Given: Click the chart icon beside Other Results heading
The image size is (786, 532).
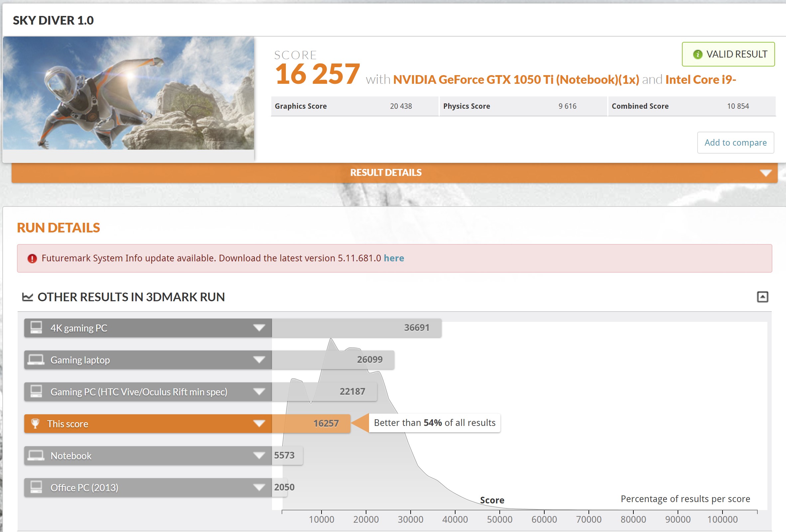Looking at the screenshot, I should tap(27, 297).
